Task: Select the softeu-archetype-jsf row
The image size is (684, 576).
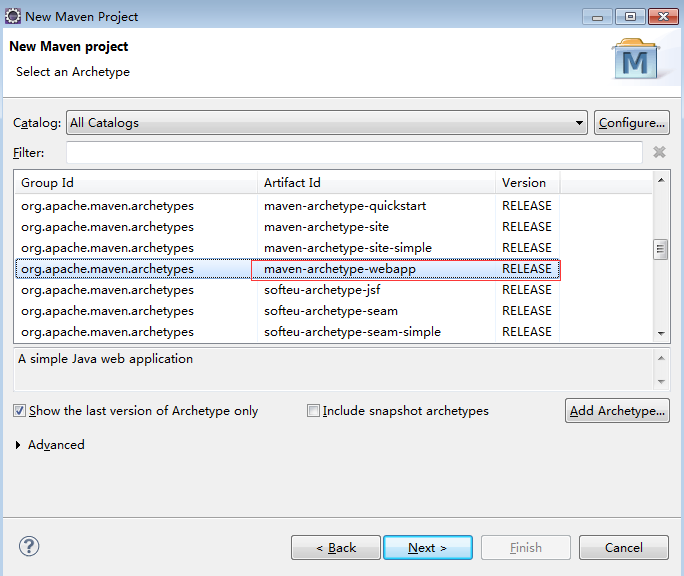Action: click(287, 290)
